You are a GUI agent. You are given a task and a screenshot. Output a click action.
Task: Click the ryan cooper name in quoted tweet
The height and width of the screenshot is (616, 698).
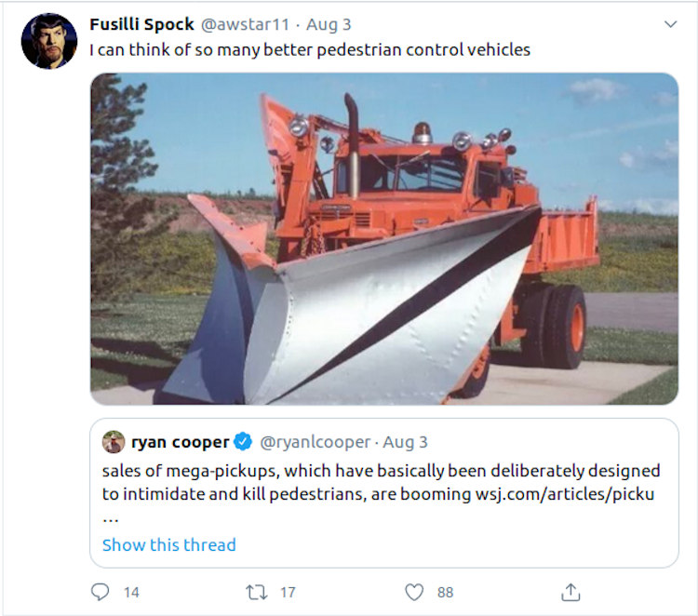pos(181,442)
